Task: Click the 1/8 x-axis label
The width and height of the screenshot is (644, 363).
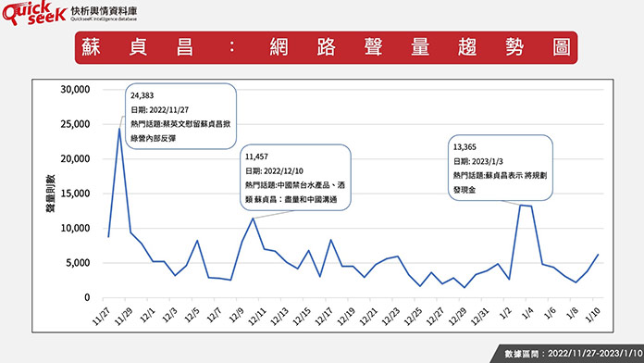Action: point(571,313)
